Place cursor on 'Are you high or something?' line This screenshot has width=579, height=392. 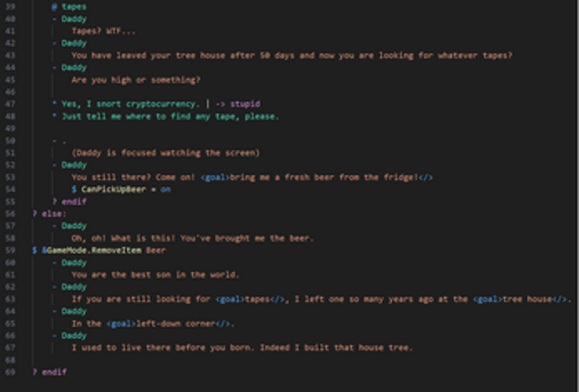point(136,79)
